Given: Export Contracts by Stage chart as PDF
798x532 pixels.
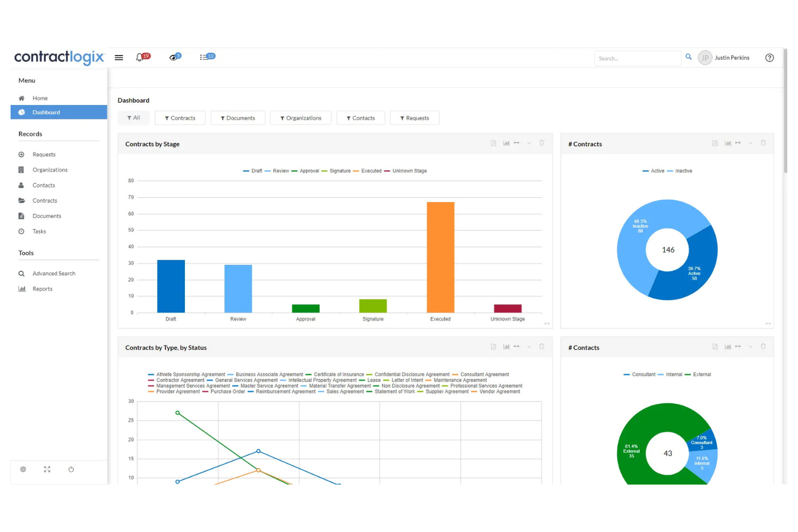Looking at the screenshot, I should (x=493, y=143).
